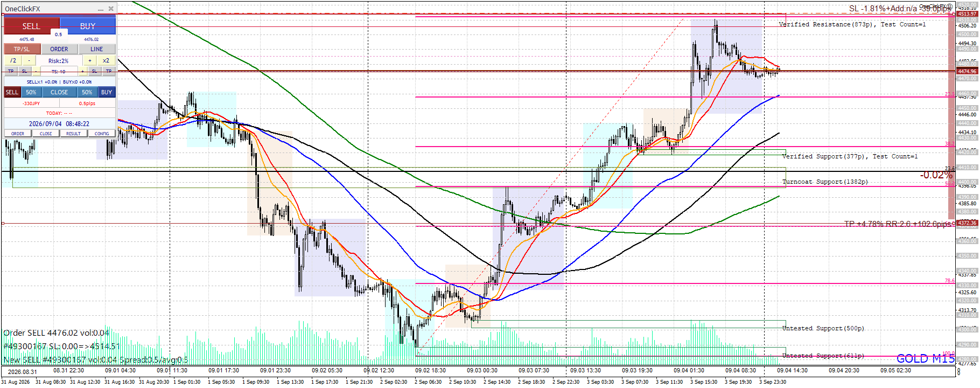Select the ORDER mode tab
980x388 pixels.
point(59,49)
